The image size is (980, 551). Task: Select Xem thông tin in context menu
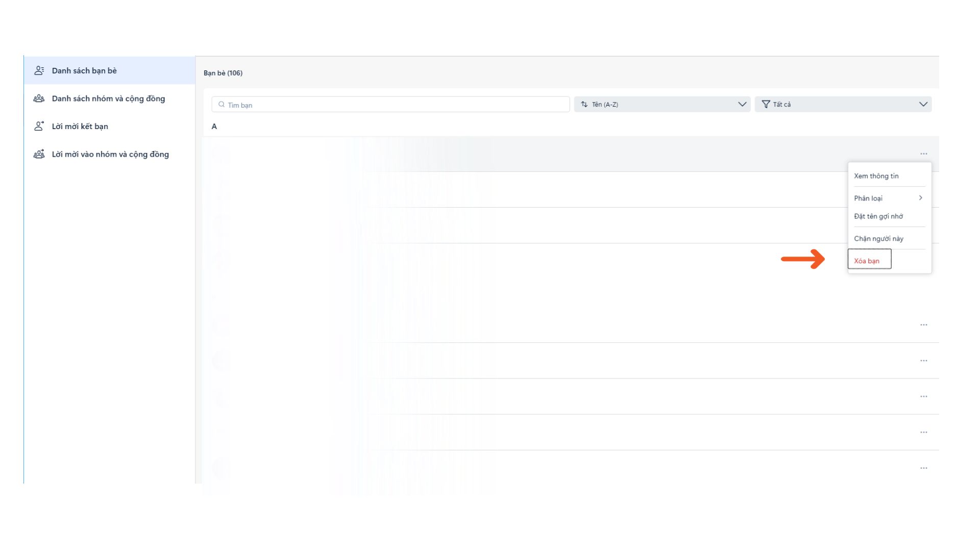(889, 176)
